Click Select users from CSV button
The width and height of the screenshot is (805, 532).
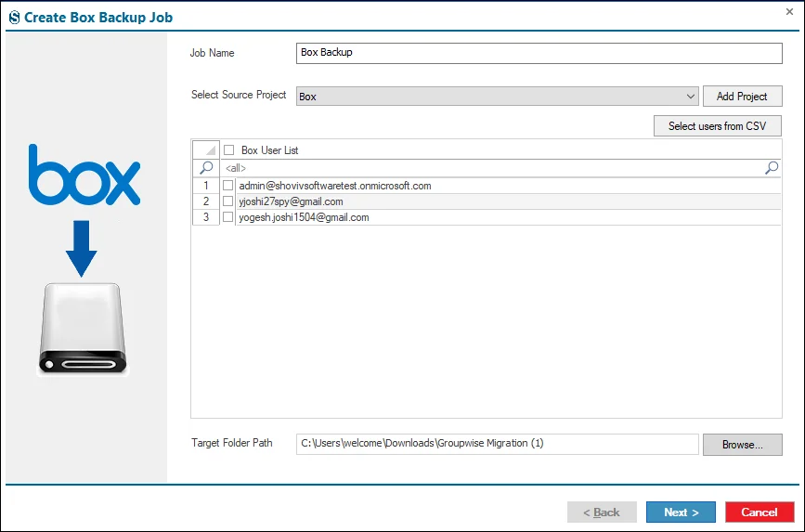[x=717, y=126]
